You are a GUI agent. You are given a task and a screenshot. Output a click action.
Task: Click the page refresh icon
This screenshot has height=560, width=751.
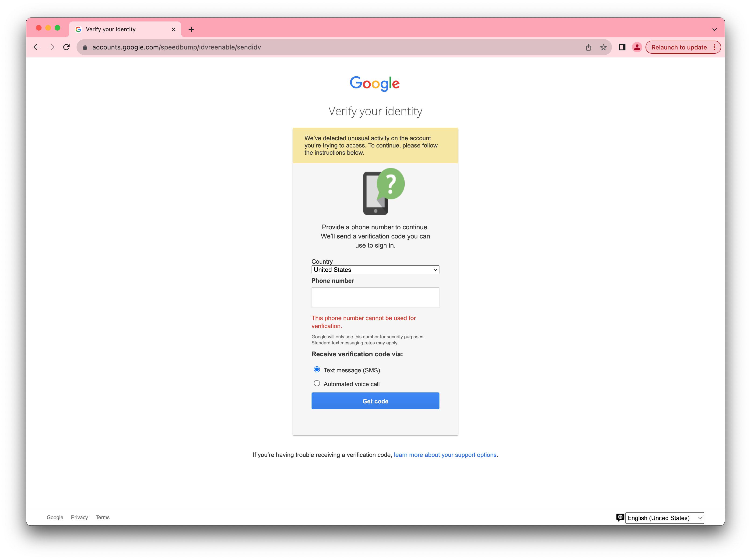click(67, 48)
